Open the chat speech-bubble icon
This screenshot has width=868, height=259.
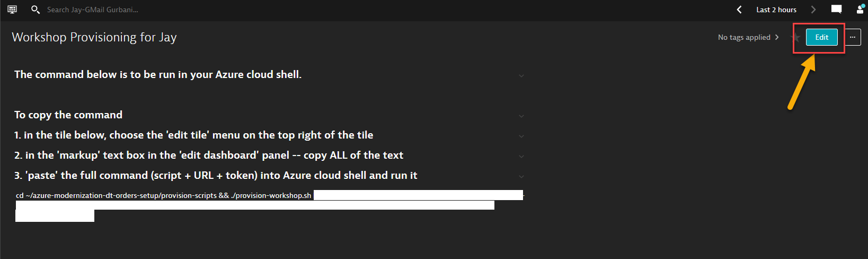[836, 10]
